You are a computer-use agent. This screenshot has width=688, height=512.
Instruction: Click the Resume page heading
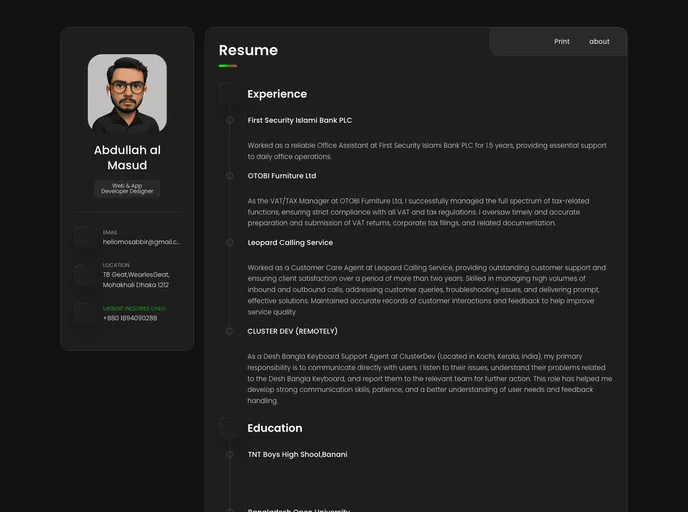[x=248, y=50]
